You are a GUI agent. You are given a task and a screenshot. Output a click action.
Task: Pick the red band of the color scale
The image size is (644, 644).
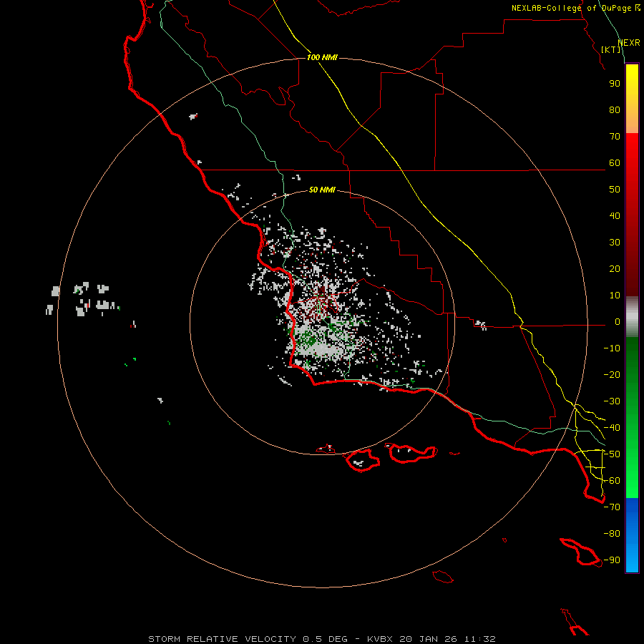pyautogui.click(x=632, y=215)
